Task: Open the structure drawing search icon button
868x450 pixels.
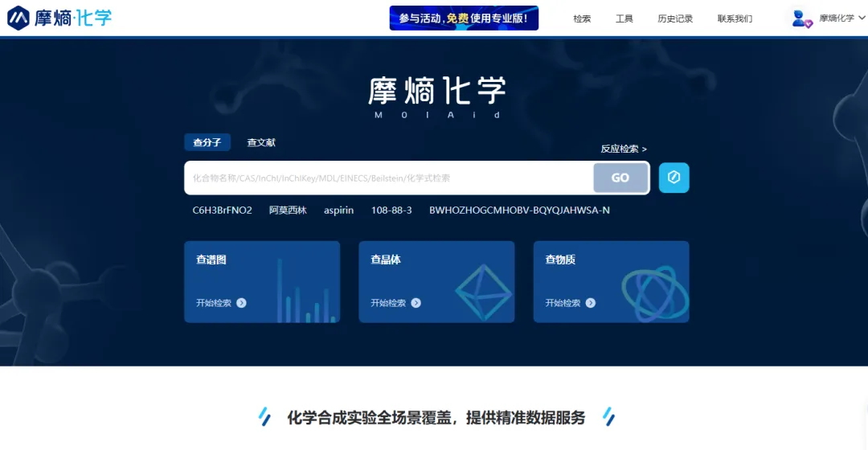Action: 674,178
